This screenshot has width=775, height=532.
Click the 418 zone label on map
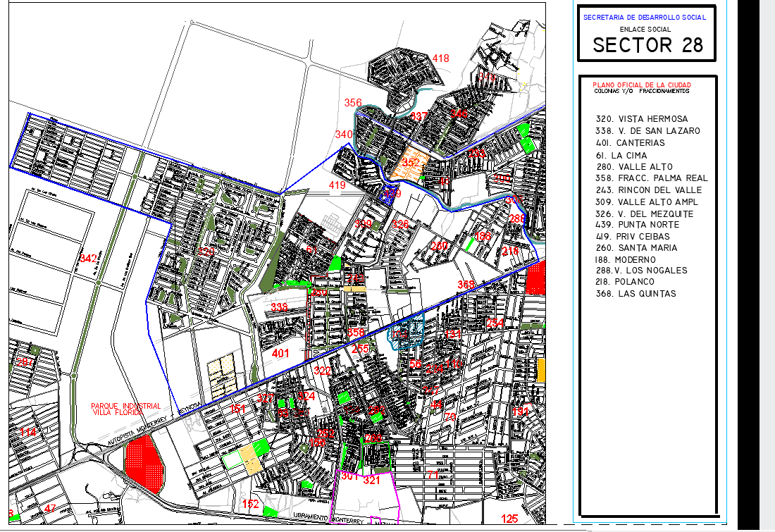(x=440, y=58)
